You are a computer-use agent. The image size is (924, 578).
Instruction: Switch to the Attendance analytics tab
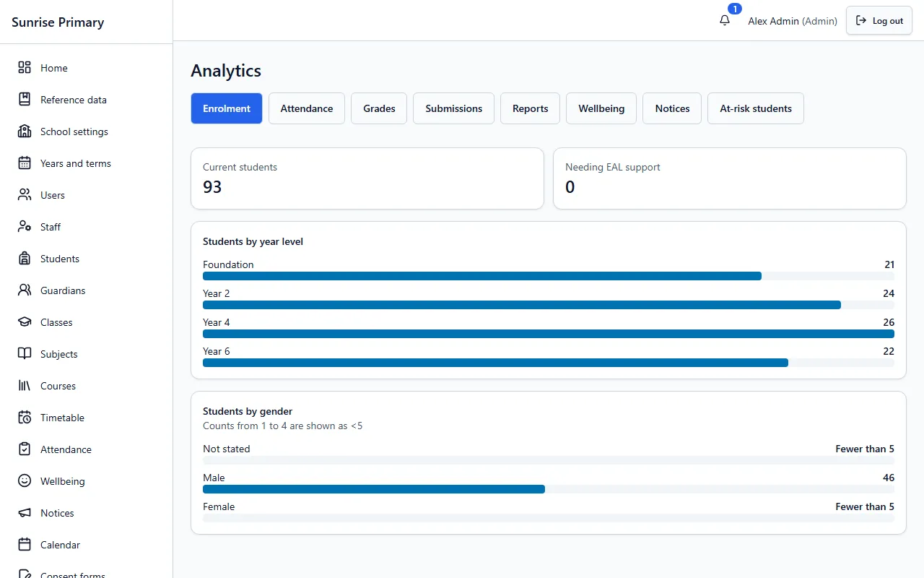point(307,108)
